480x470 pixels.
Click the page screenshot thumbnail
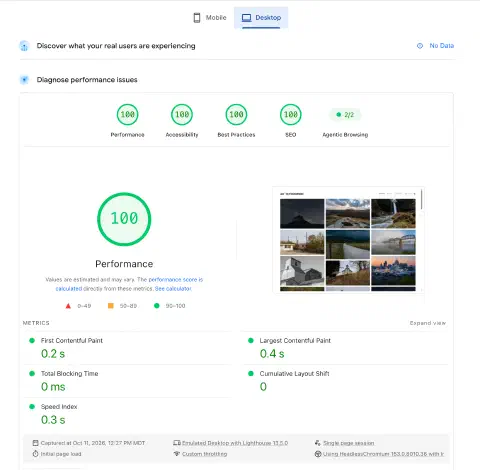pos(348,240)
